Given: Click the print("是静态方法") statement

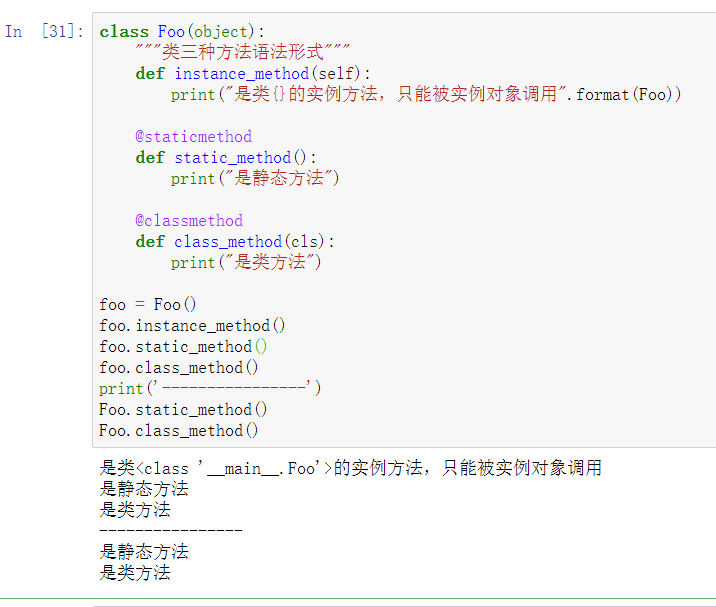Looking at the screenshot, I should coord(255,178).
